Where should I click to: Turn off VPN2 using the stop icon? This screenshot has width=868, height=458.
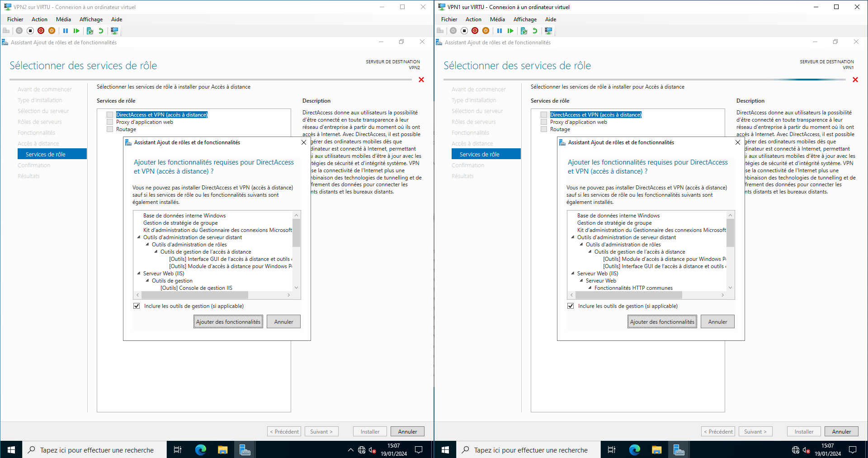(30, 31)
